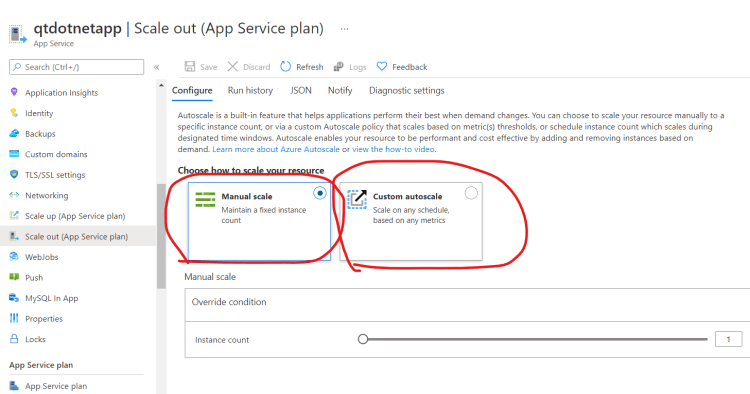Open Networking from sidebar menu

46,196
